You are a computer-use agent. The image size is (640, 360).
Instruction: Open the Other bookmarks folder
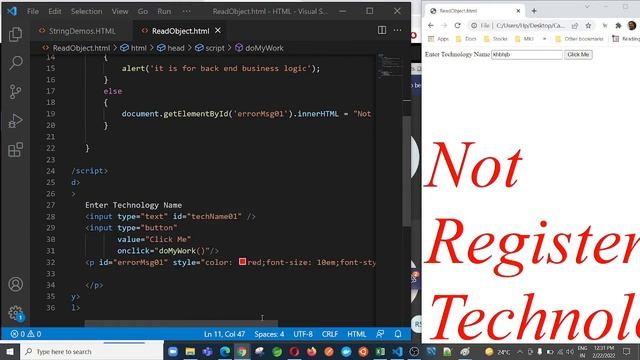point(579,39)
